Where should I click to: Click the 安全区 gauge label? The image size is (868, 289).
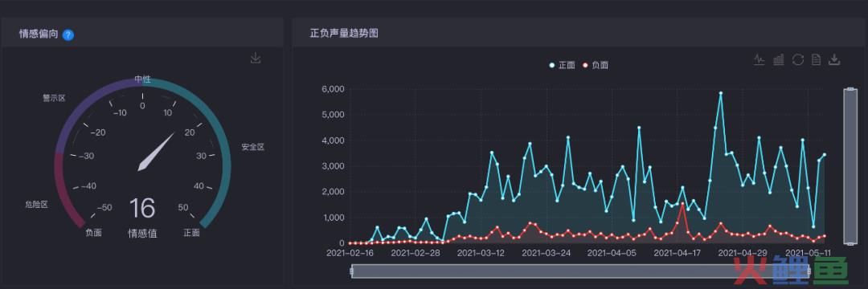point(253,147)
